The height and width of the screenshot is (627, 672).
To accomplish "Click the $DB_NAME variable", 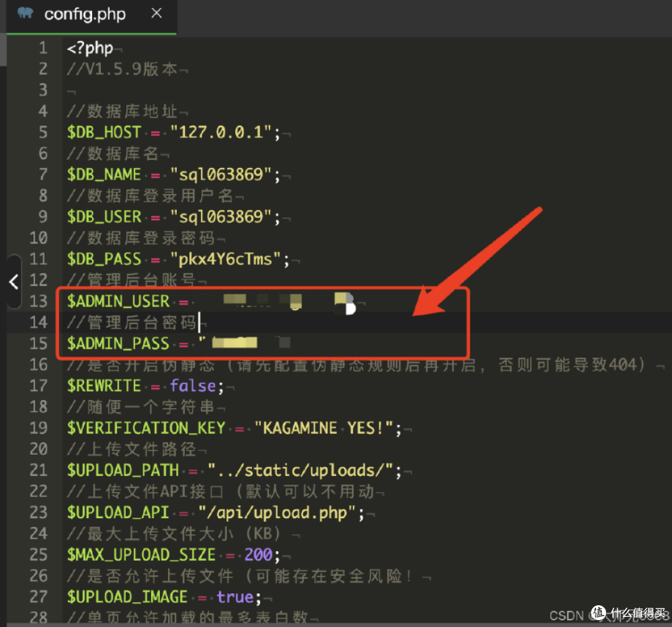I will click(x=104, y=175).
